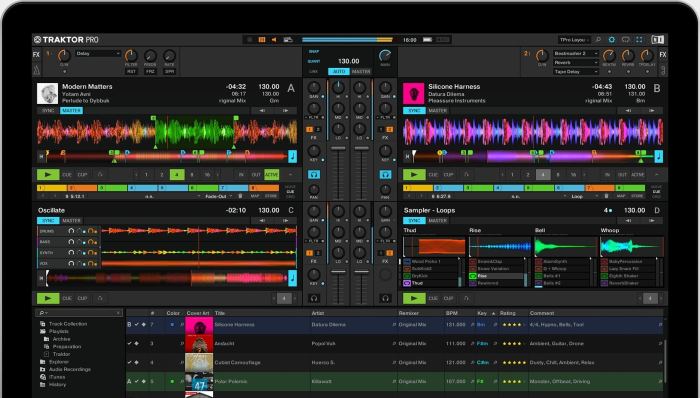Viewport: 700px width, 398px height.
Task: Sort the browser by BPM column
Action: [459, 313]
